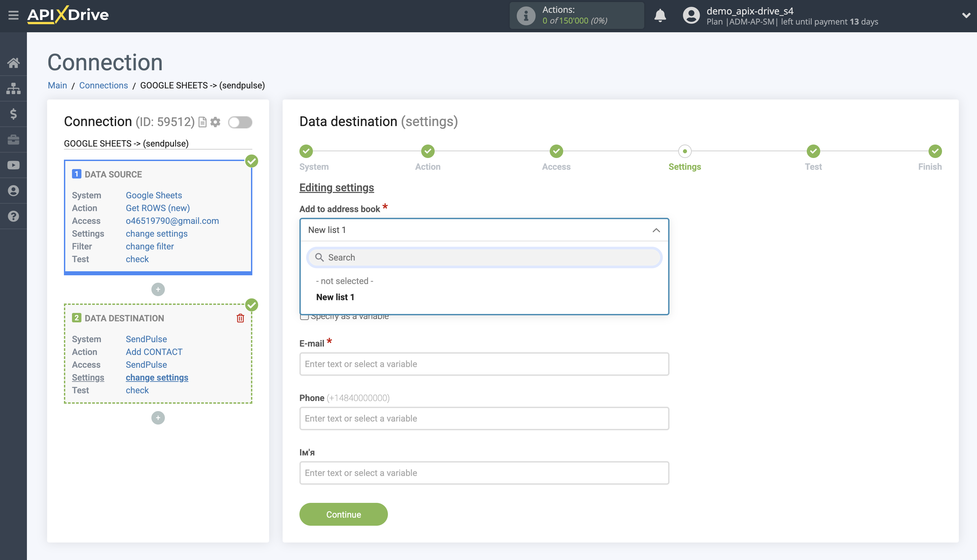
Task: Click Data Source 'check' test link
Action: (137, 259)
